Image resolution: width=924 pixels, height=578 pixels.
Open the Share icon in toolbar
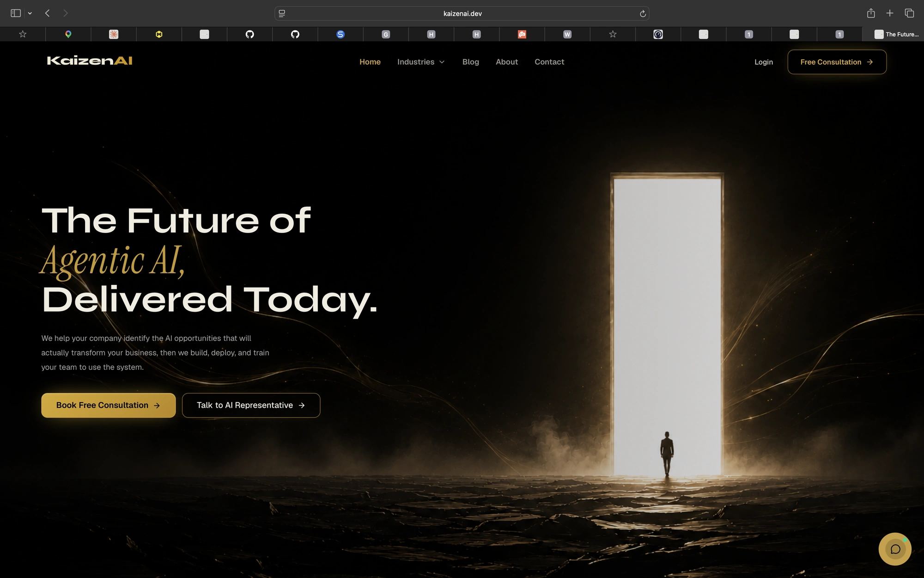coord(871,13)
